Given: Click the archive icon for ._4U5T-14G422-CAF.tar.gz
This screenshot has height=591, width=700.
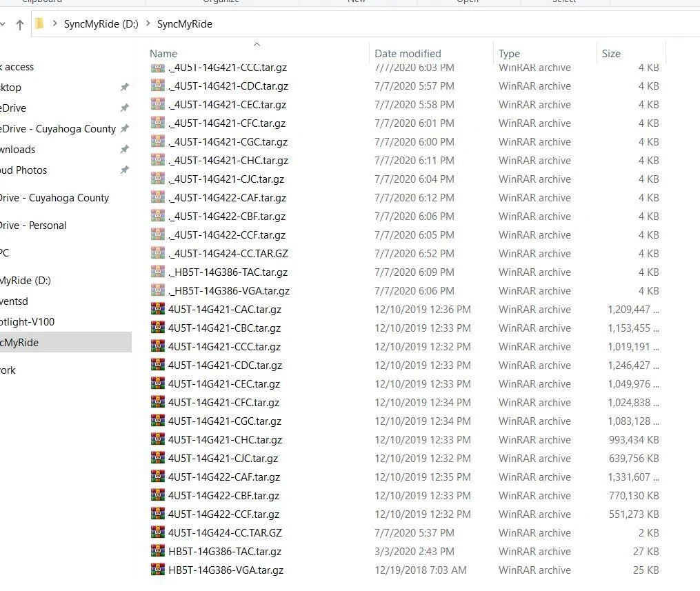Looking at the screenshot, I should click(158, 197).
